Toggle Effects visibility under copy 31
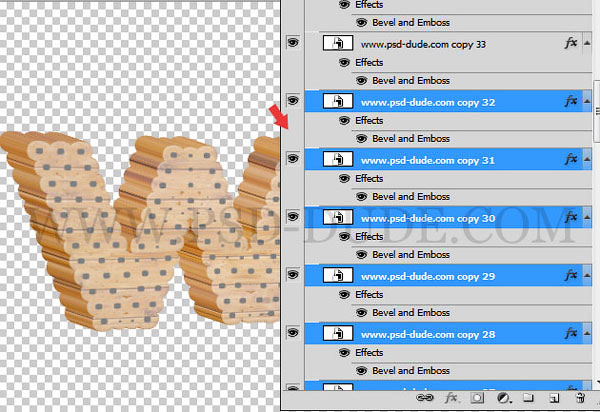Image resolution: width=600 pixels, height=412 pixels. tap(344, 179)
